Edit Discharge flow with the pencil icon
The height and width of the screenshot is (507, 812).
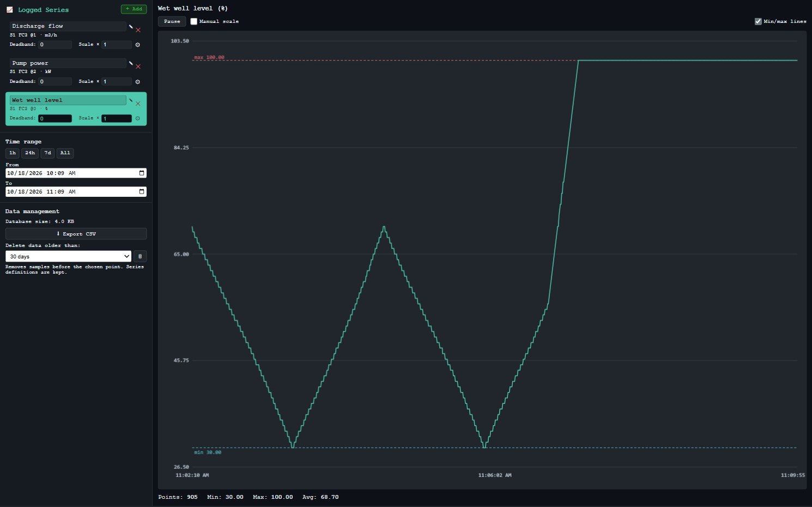pyautogui.click(x=131, y=26)
